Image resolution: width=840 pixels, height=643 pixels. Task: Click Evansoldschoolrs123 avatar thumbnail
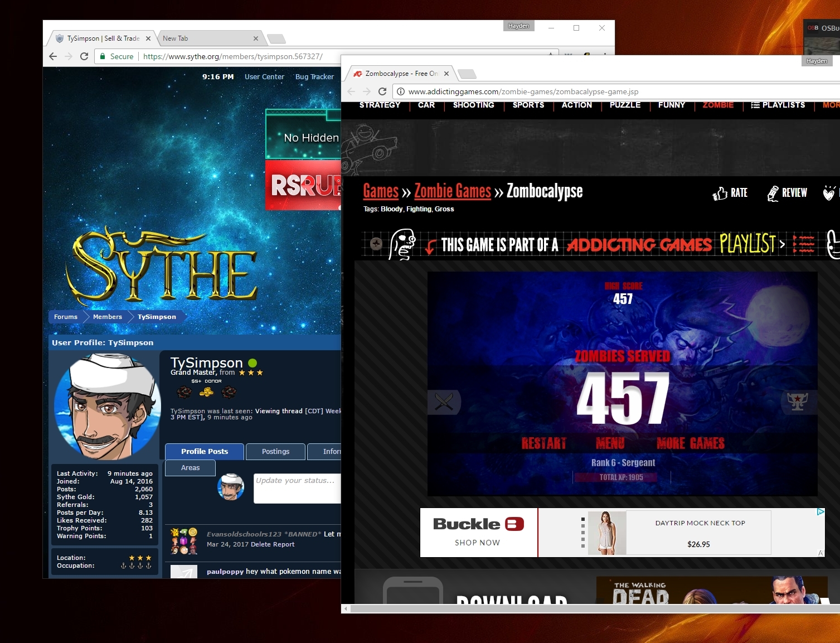[184, 541]
